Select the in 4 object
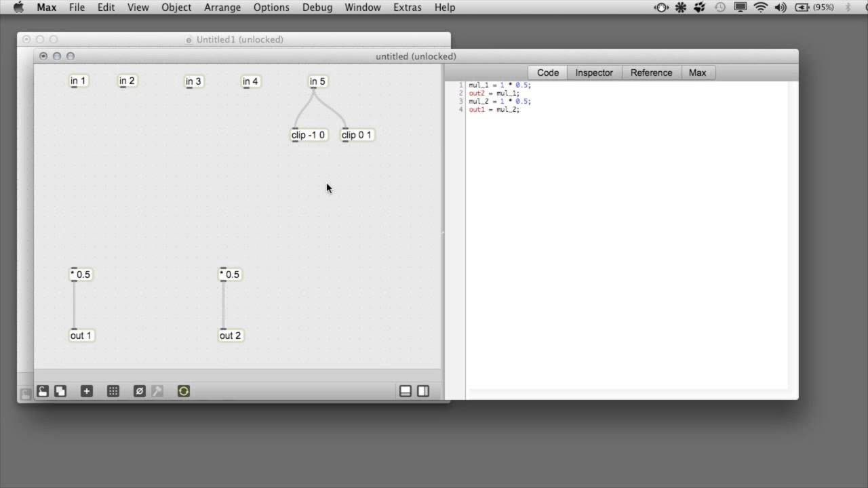Screen dimensions: 868x488 (251, 81)
